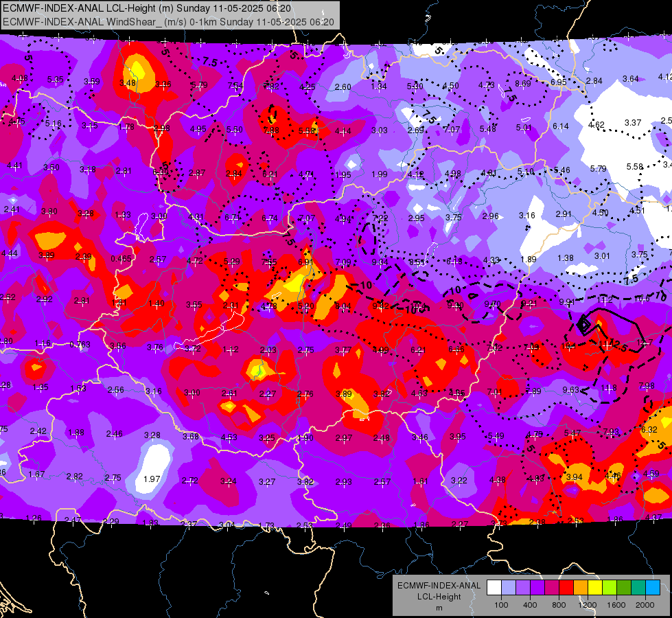
Task: Click the legend label 1600
Action: tap(616, 605)
